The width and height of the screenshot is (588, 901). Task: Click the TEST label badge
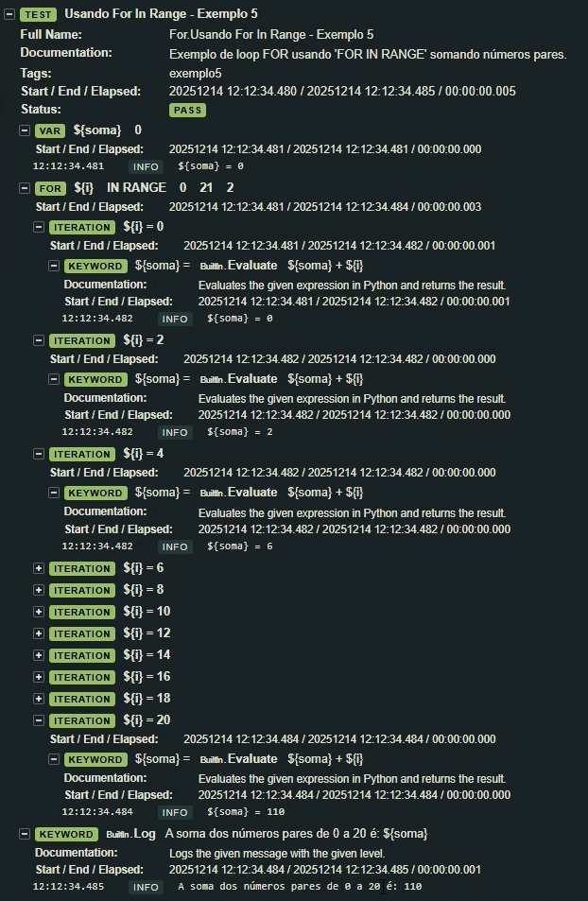coord(38,15)
